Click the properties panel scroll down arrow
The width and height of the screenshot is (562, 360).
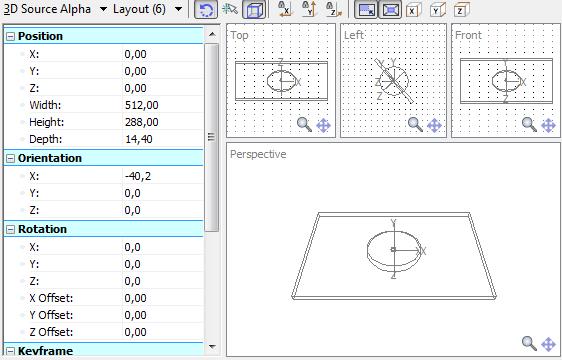tap(212, 347)
